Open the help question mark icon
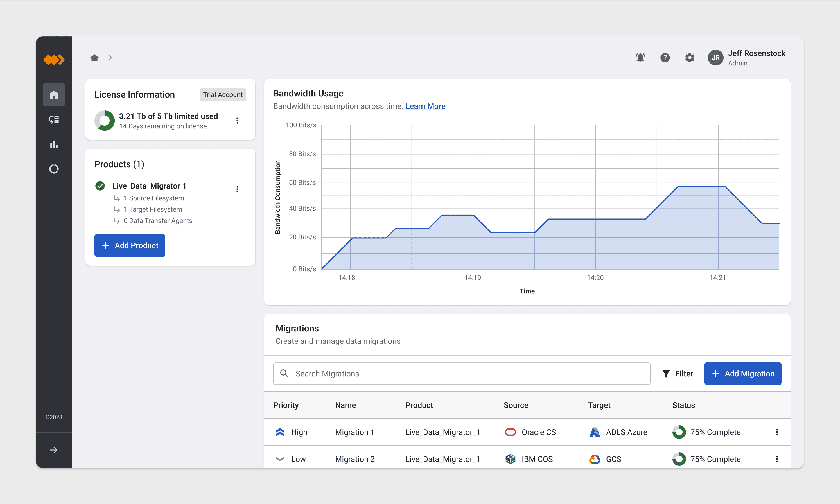This screenshot has width=840, height=504. coord(665,58)
